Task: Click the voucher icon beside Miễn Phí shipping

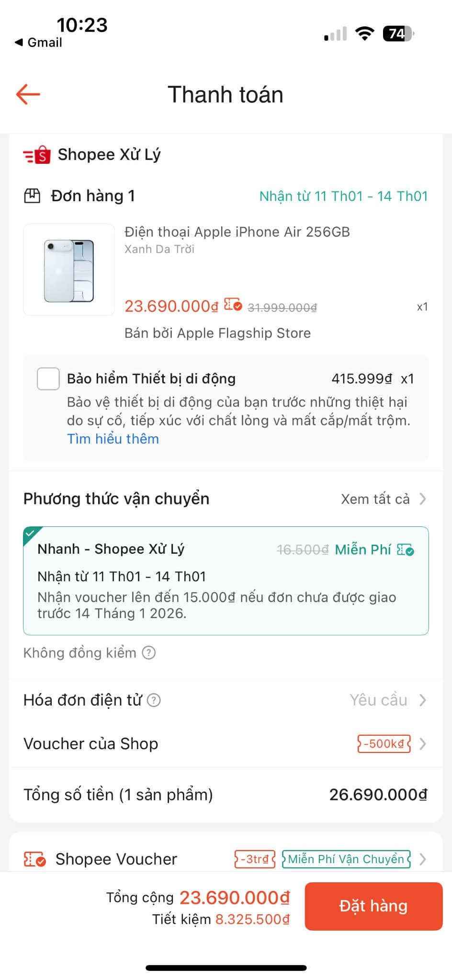Action: click(x=405, y=551)
